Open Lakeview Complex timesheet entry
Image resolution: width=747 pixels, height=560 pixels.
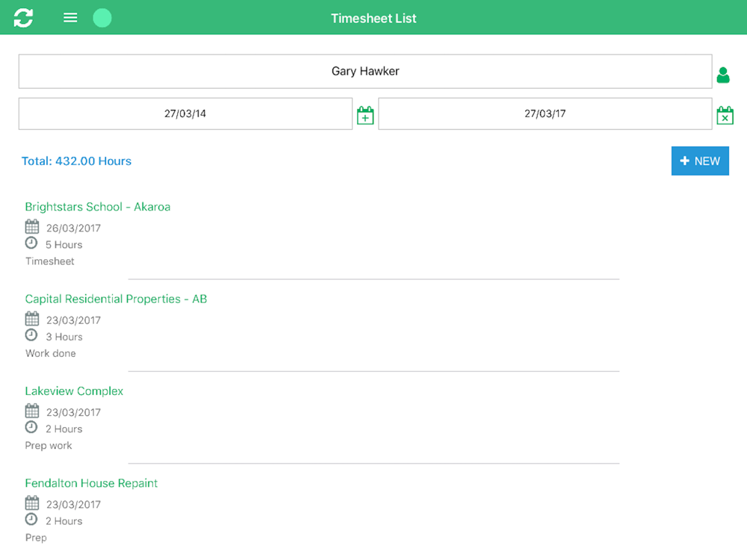74,391
